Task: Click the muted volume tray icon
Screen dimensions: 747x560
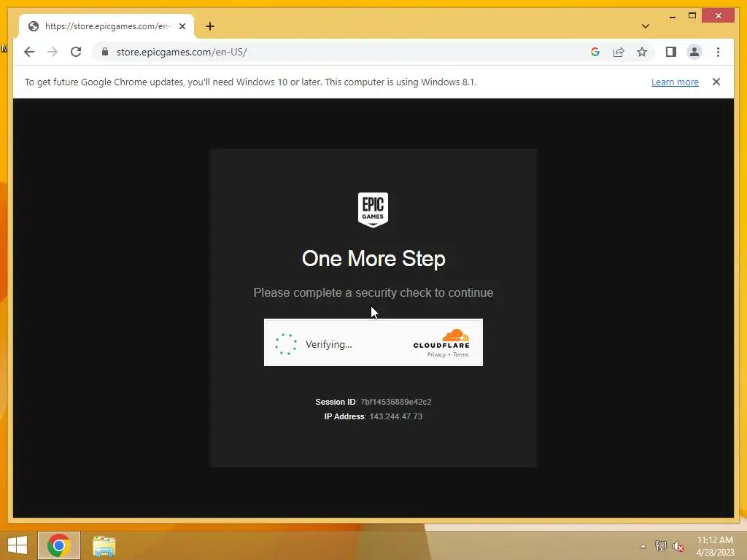Action: [x=678, y=546]
